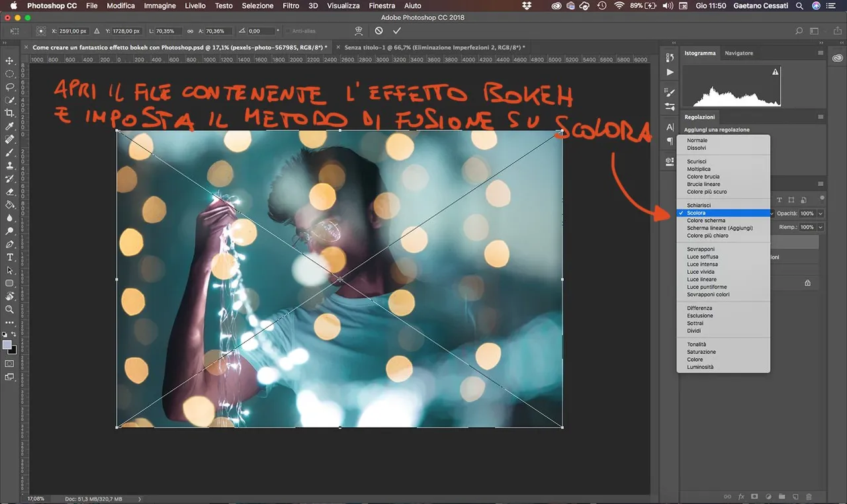Open the Opacità dropdown arrow

click(x=821, y=214)
